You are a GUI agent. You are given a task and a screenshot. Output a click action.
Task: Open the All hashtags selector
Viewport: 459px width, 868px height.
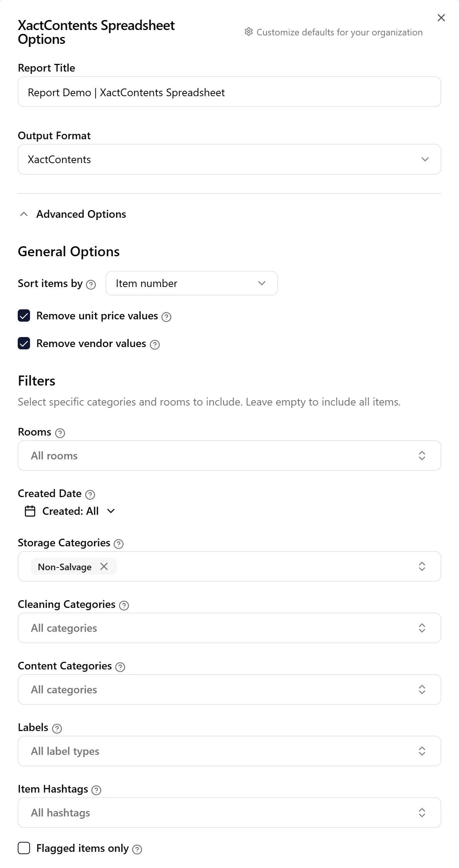tap(229, 813)
